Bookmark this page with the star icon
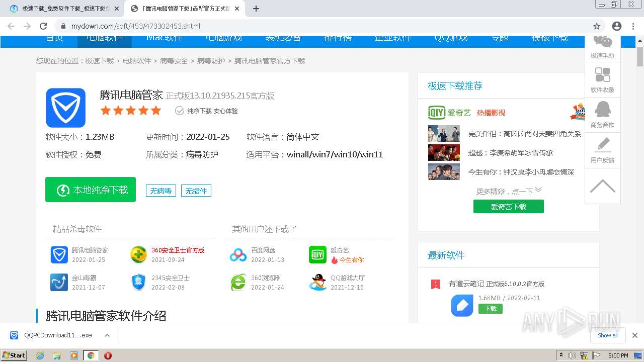The width and height of the screenshot is (644, 362). coord(597,26)
